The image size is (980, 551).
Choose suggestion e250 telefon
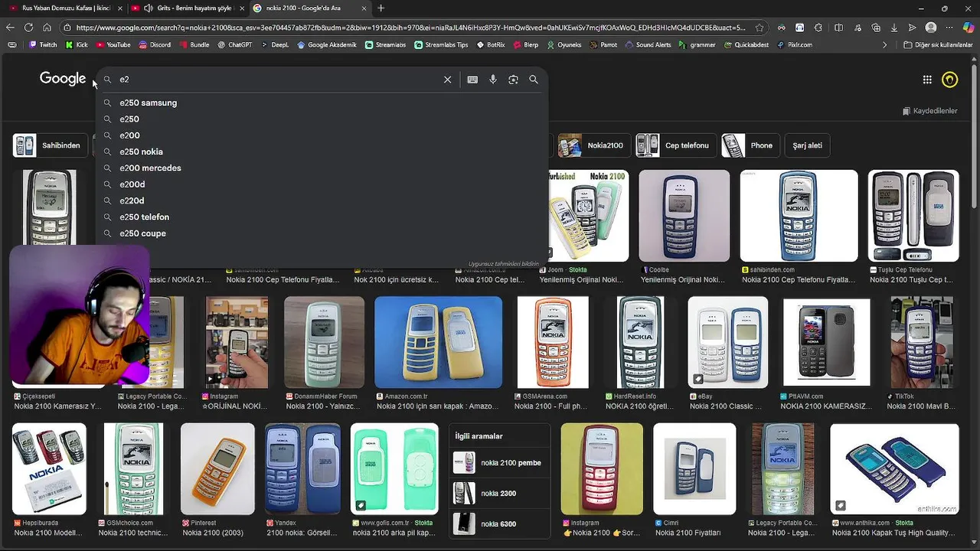click(144, 217)
